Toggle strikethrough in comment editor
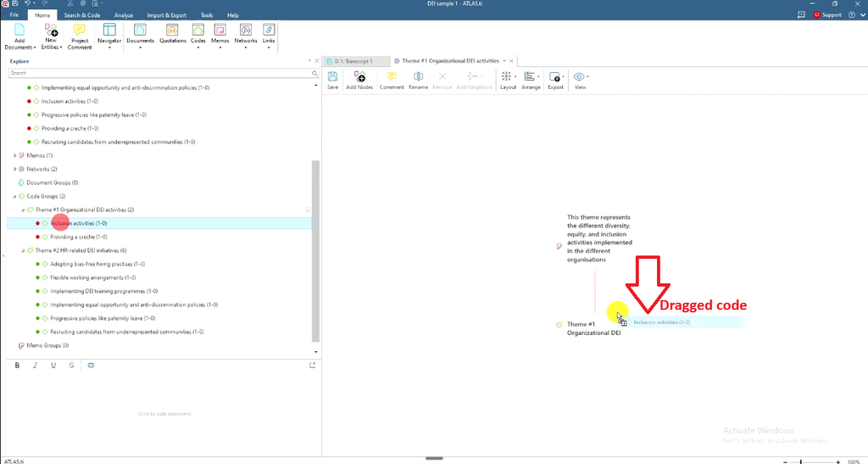868x464 pixels. point(71,366)
